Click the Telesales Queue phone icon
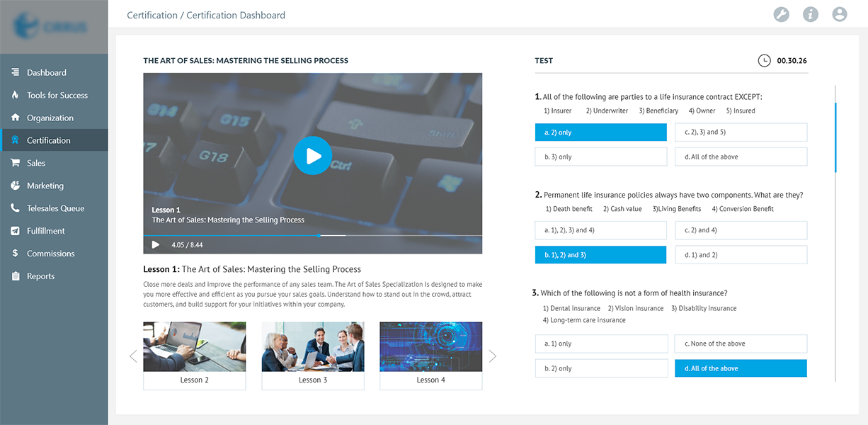 pyautogui.click(x=15, y=208)
